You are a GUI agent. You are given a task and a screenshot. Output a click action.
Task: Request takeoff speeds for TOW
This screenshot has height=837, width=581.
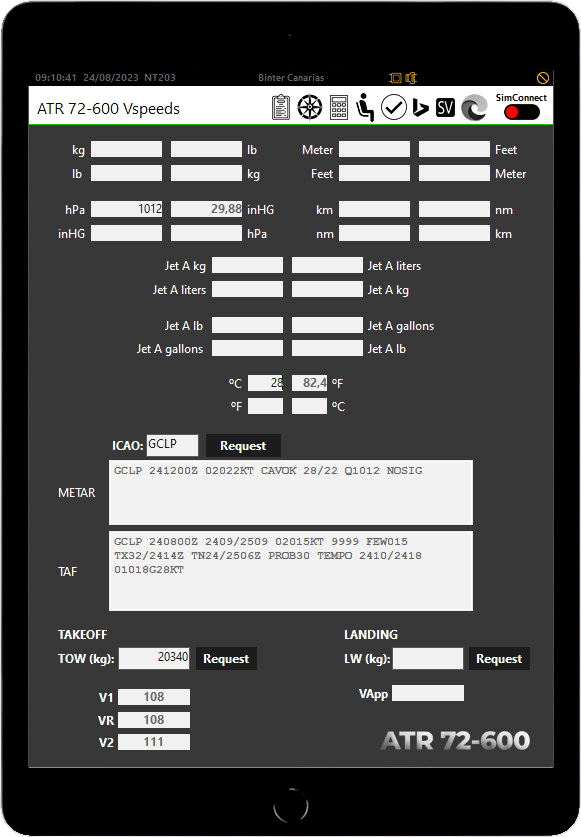pos(226,659)
